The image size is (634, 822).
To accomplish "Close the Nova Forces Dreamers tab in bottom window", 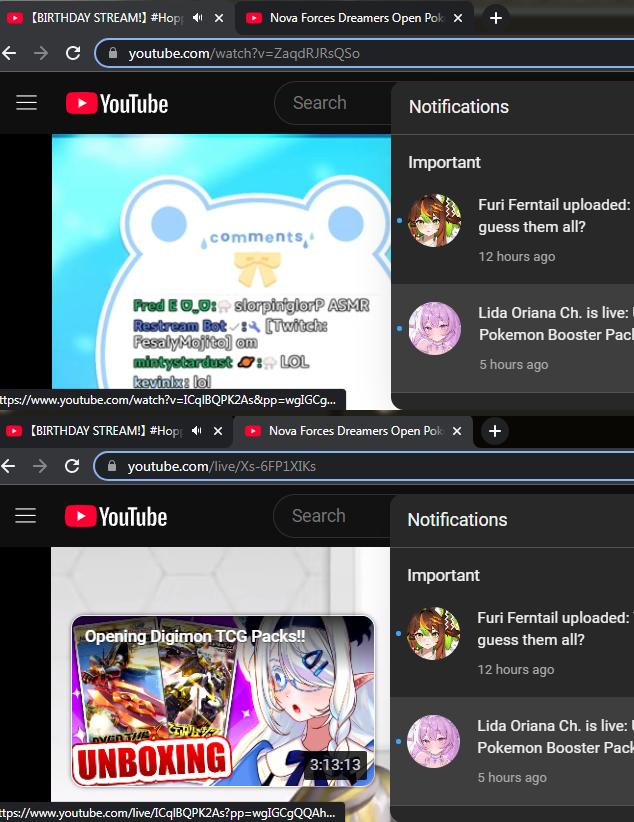I will pyautogui.click(x=457, y=431).
